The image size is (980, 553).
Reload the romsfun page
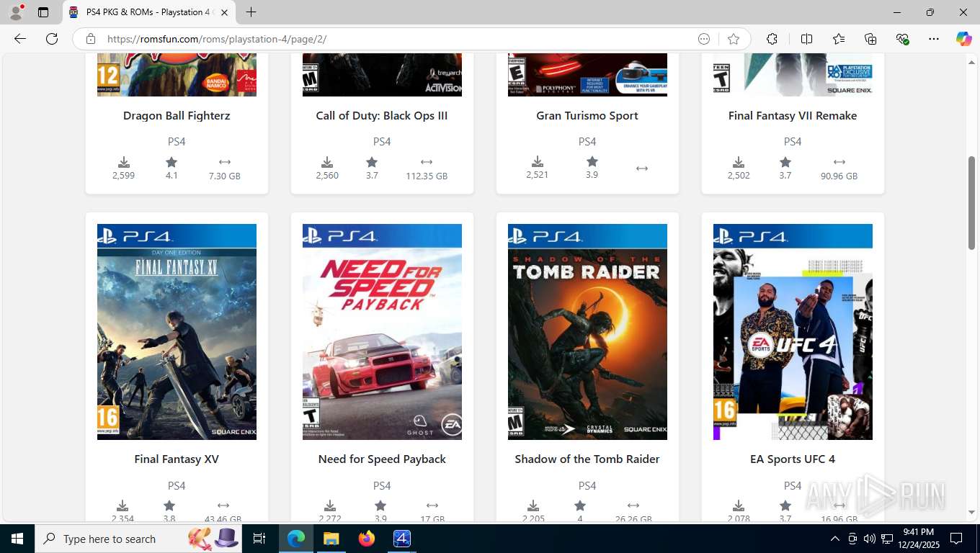pos(52,39)
